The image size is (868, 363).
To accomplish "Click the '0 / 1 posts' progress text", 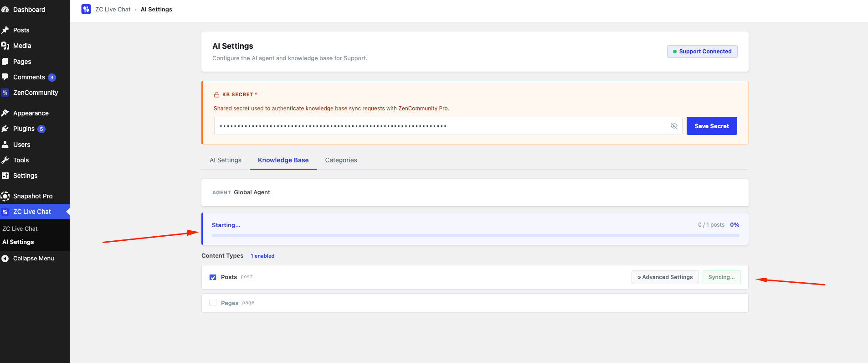I will tap(711, 225).
